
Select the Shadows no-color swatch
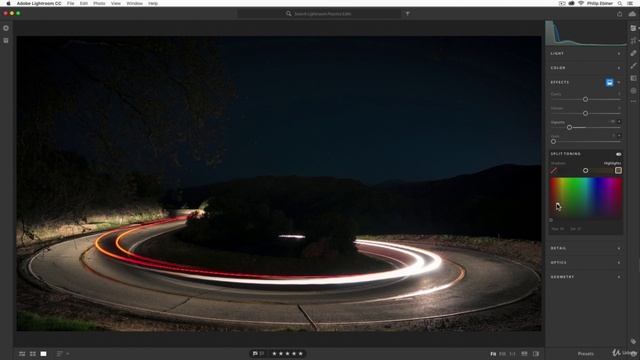(x=554, y=171)
